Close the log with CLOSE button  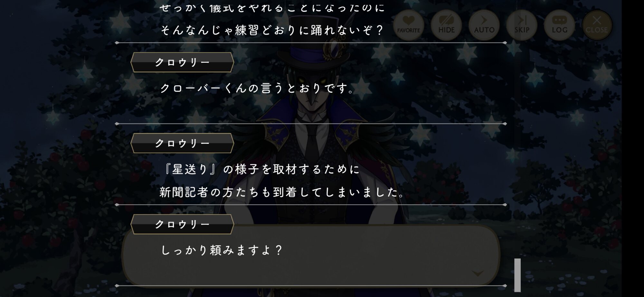coord(597,25)
